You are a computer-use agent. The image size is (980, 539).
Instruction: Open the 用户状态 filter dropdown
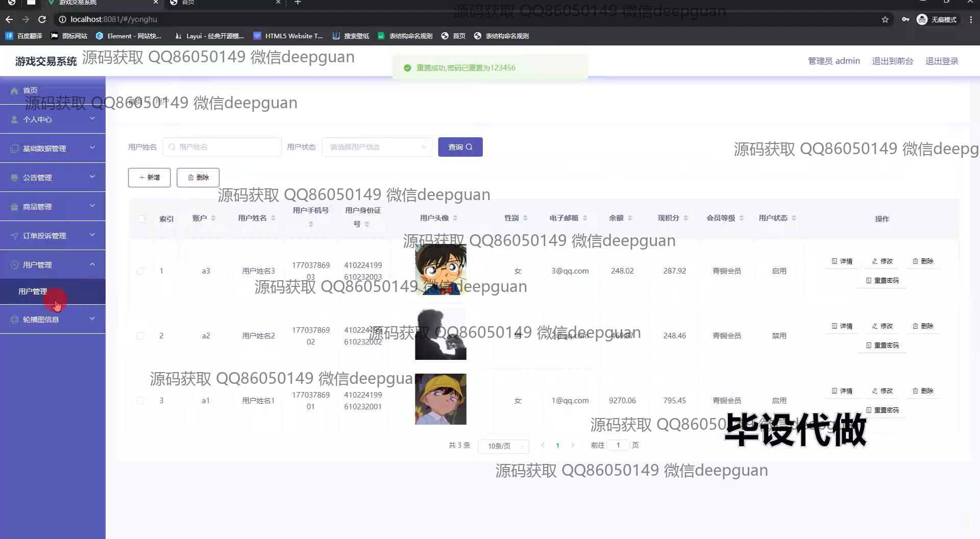(377, 148)
